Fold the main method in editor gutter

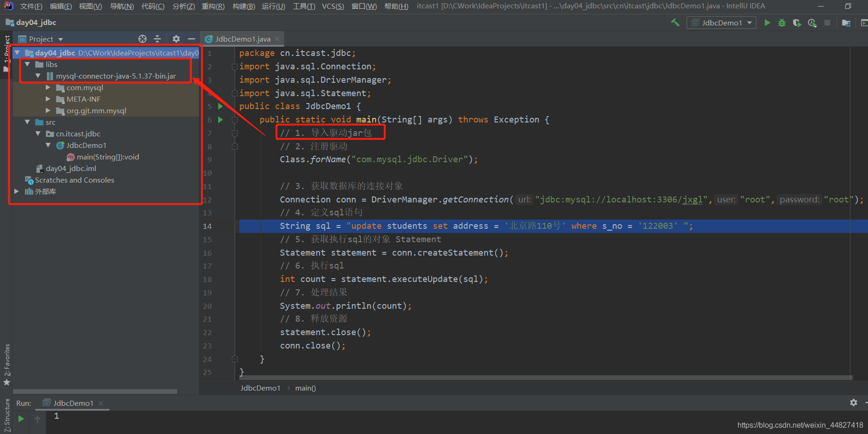pos(235,120)
